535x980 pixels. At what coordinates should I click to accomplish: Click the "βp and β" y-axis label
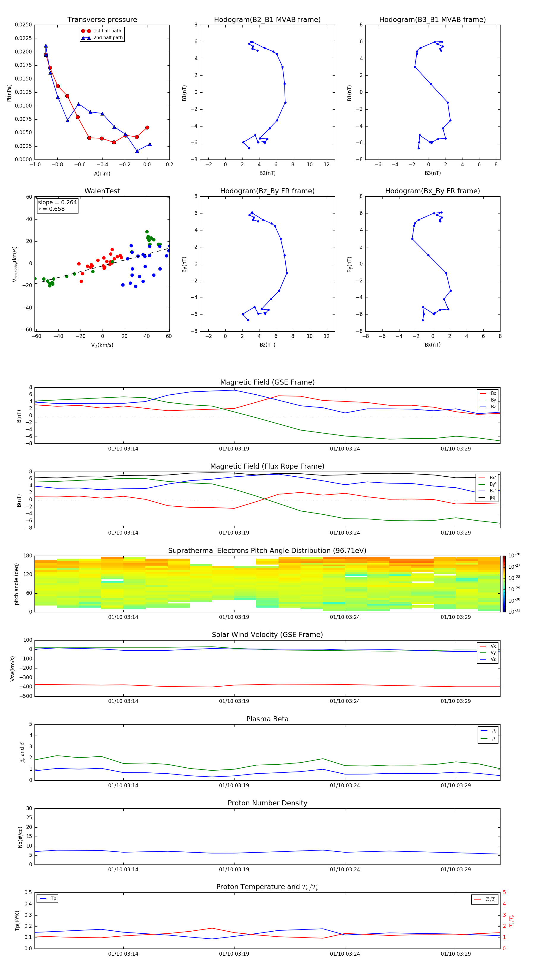(x=22, y=752)
